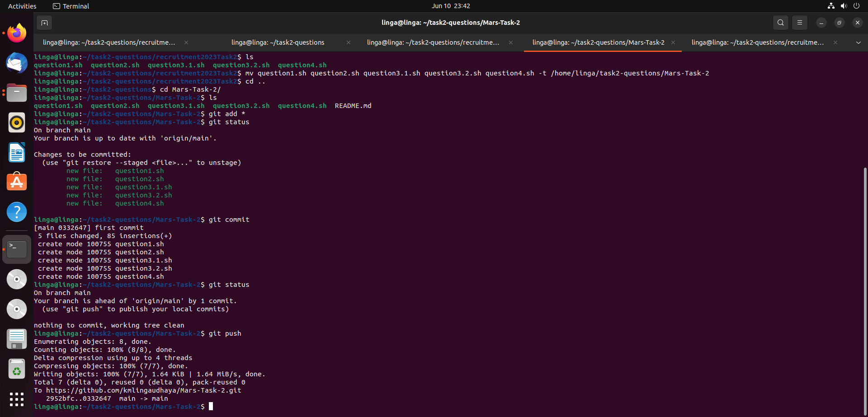Switch to third recruitme... terminal tab

[433, 42]
